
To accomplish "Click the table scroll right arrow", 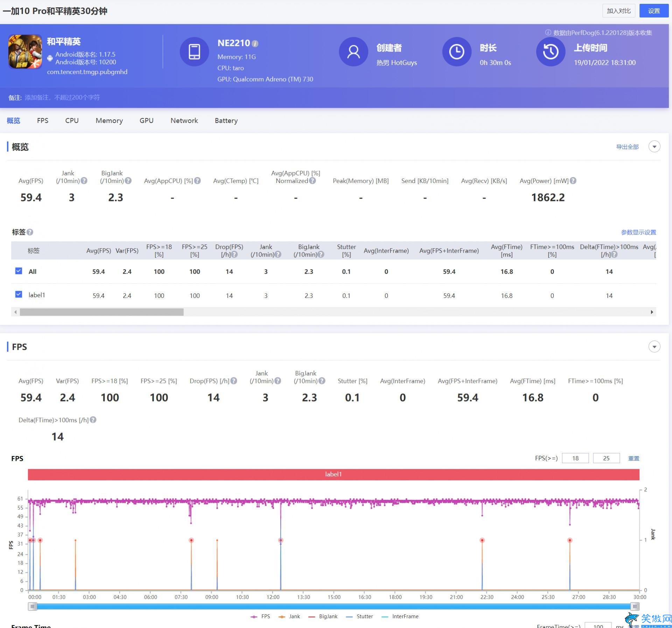I will point(652,312).
